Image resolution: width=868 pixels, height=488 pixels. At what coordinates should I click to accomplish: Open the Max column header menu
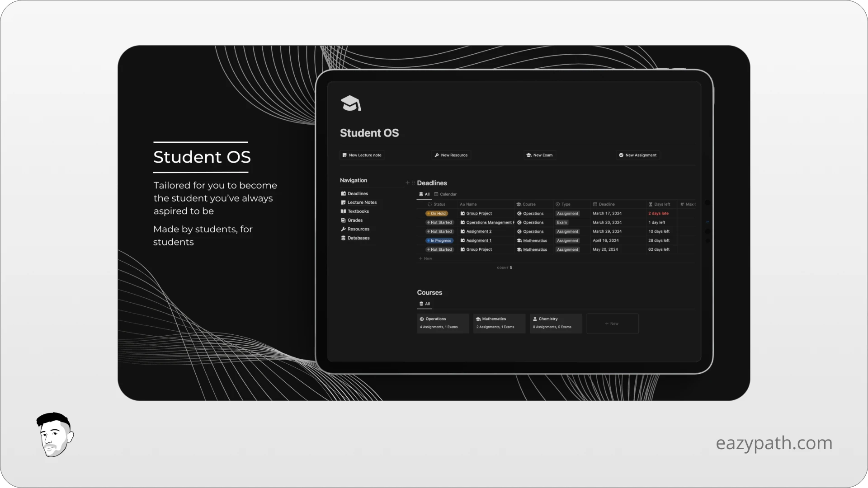pos(688,204)
